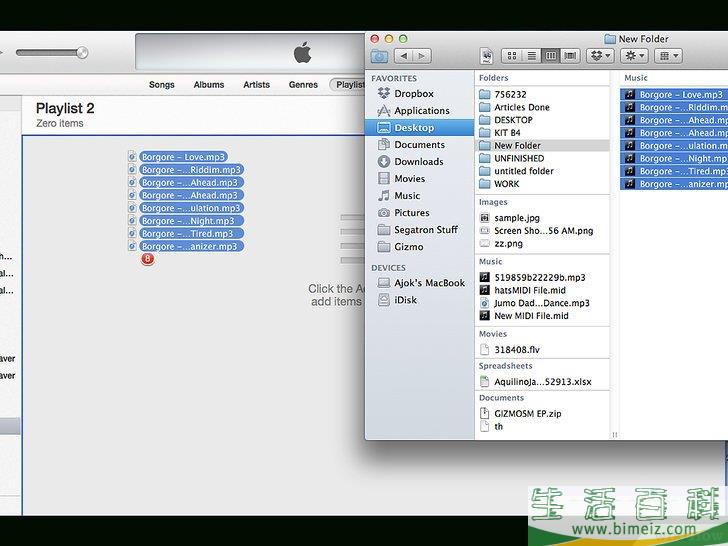
Task: Select GIZMOSM EP.zip file
Action: coord(542,413)
